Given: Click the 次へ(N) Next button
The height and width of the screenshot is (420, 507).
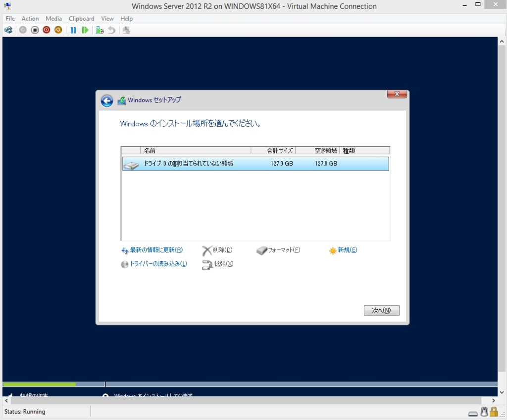Looking at the screenshot, I should click(382, 311).
